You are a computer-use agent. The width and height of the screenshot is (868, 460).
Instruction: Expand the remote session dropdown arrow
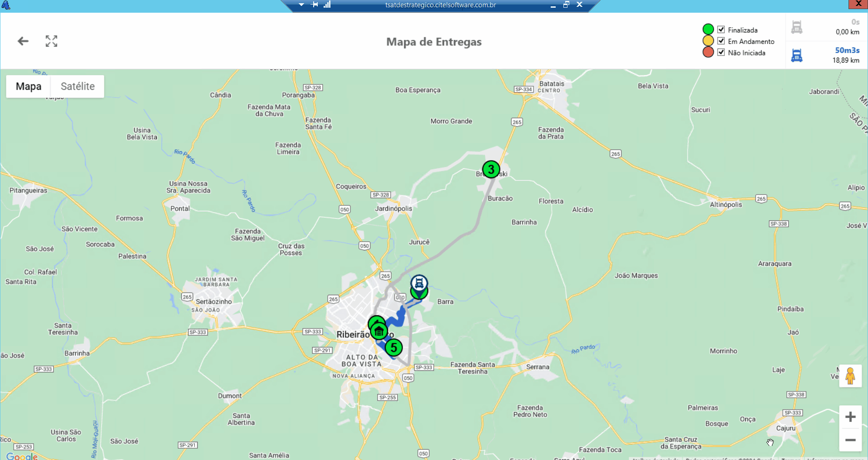coord(301,5)
